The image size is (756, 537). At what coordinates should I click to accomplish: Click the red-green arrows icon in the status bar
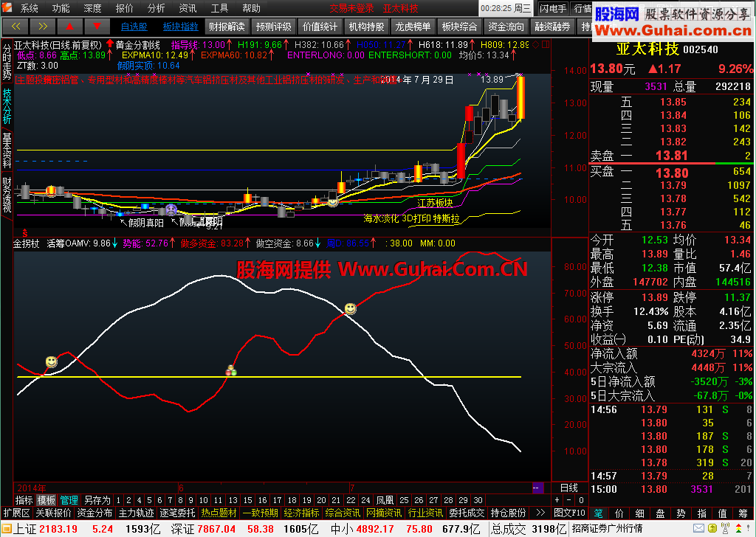click(738, 529)
